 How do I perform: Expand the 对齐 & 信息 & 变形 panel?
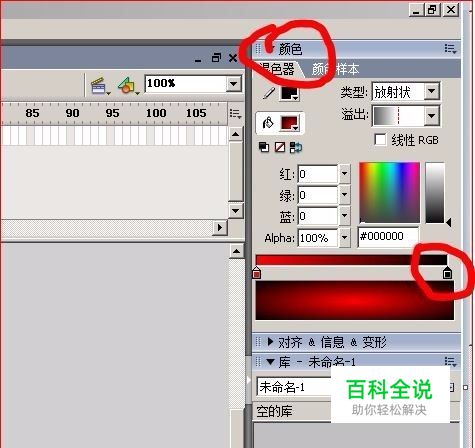click(270, 342)
